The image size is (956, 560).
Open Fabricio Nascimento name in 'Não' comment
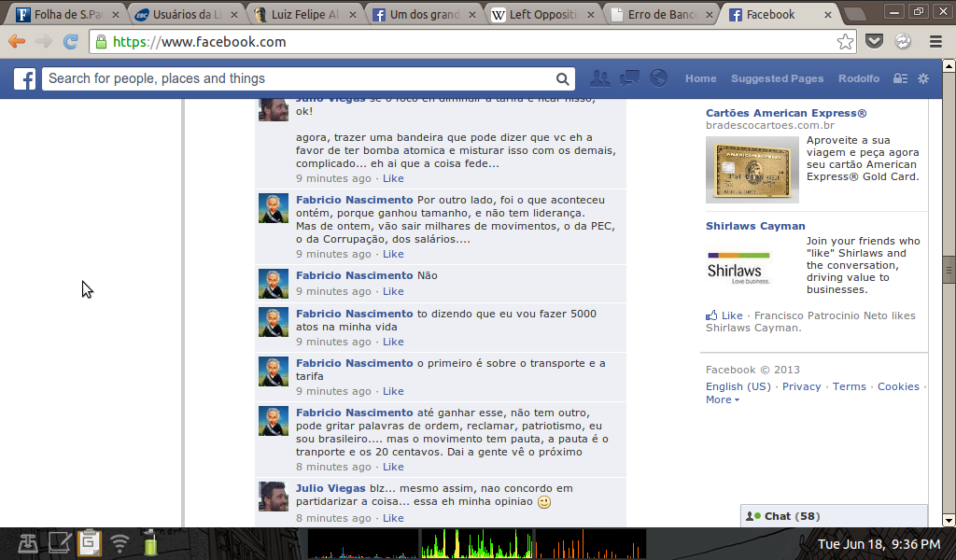click(354, 275)
